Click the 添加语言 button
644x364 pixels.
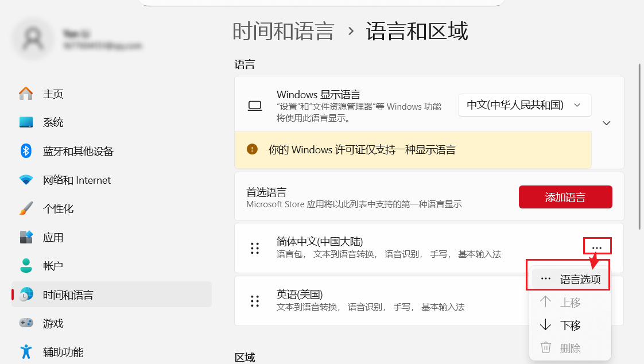tap(565, 197)
